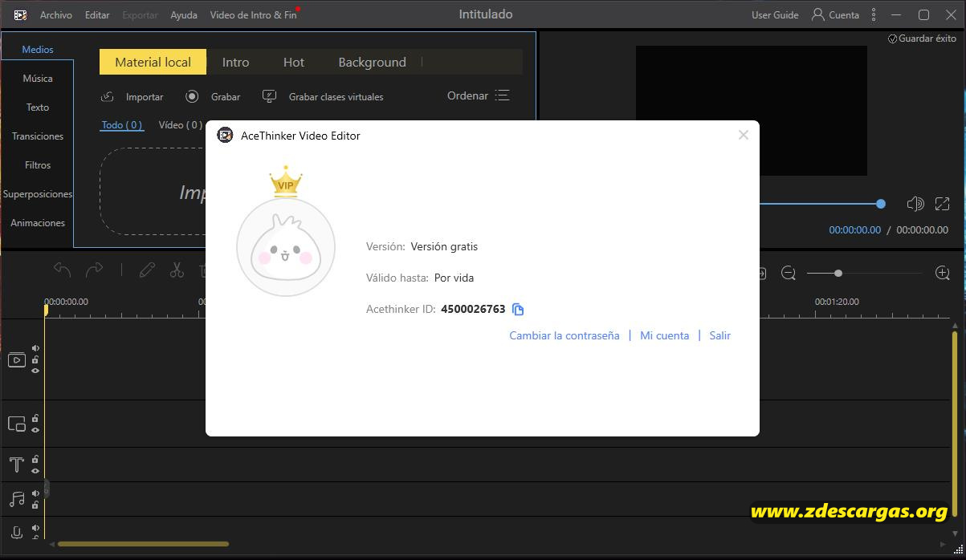Click the timeline zoom in magnifier
The height and width of the screenshot is (560, 966).
[943, 274]
